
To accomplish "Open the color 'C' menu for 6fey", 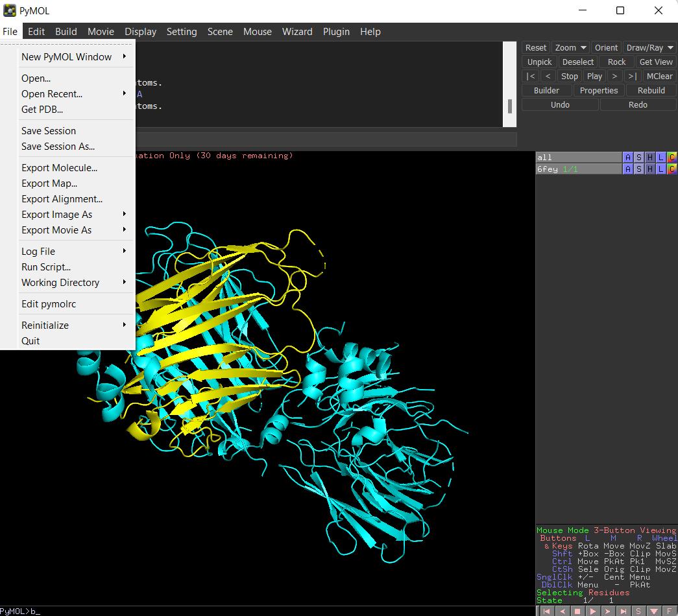I will tap(672, 169).
